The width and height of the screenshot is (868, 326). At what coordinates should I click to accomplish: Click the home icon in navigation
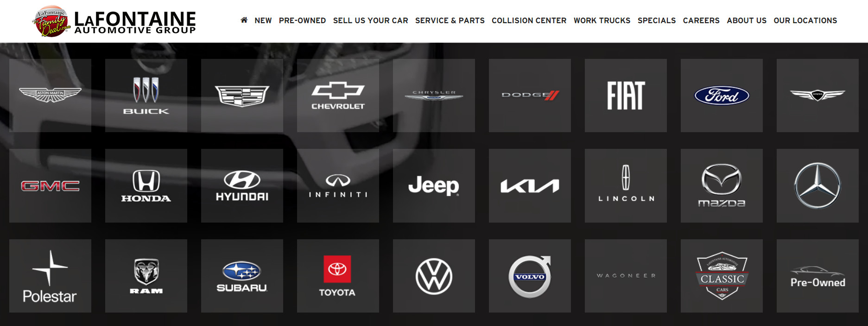tap(244, 20)
